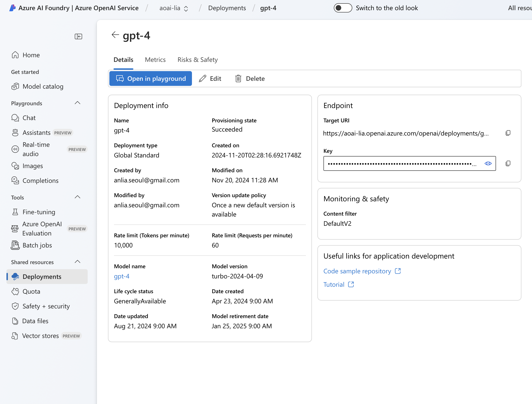Collapse the Shared resources section
This screenshot has height=404, width=532.
click(x=78, y=262)
